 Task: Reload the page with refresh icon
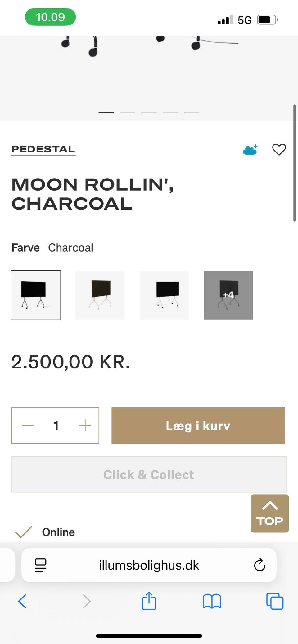tap(260, 565)
